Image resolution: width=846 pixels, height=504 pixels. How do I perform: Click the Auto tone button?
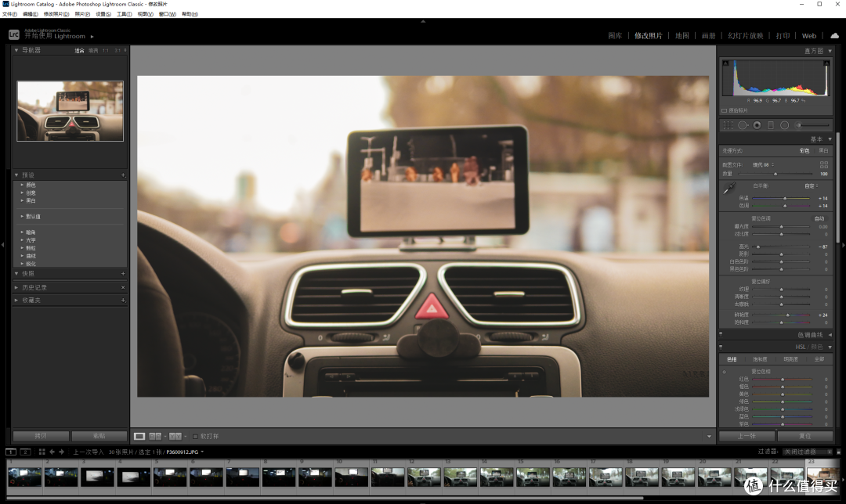[819, 219]
